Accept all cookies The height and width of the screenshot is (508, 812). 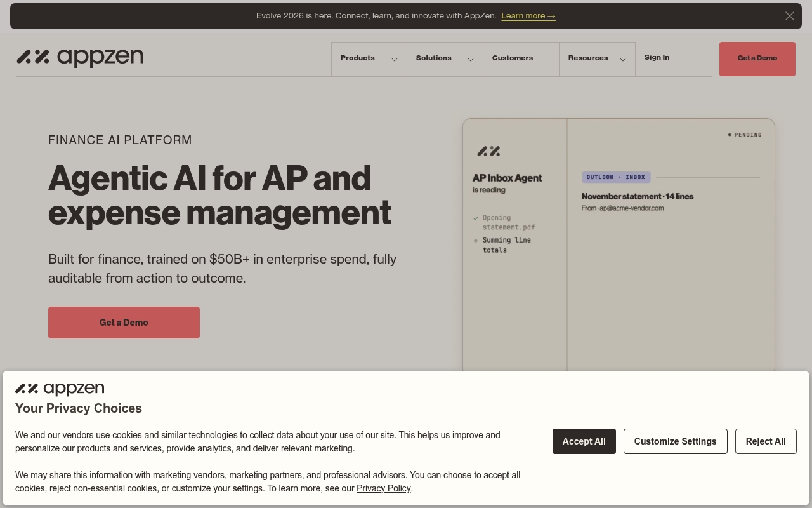[584, 441]
